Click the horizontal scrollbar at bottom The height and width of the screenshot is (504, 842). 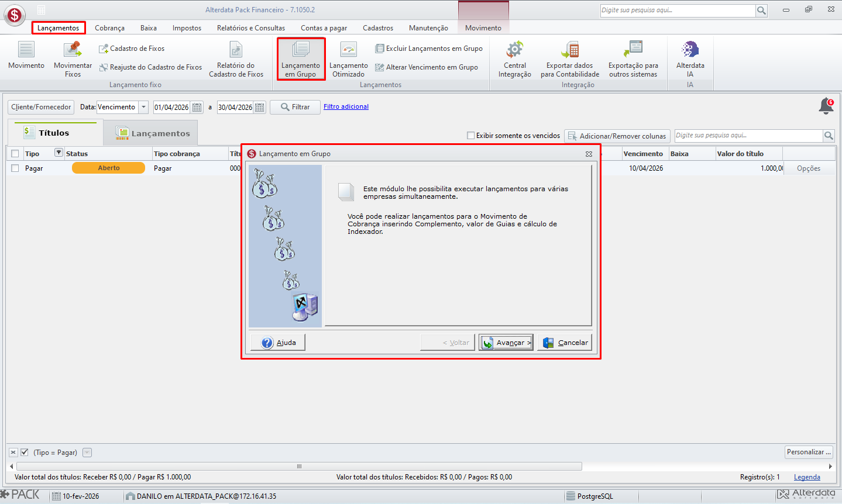click(x=299, y=466)
